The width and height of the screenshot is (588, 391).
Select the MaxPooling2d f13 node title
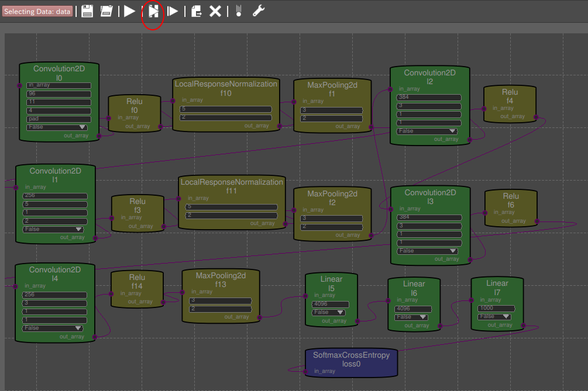tap(221, 280)
